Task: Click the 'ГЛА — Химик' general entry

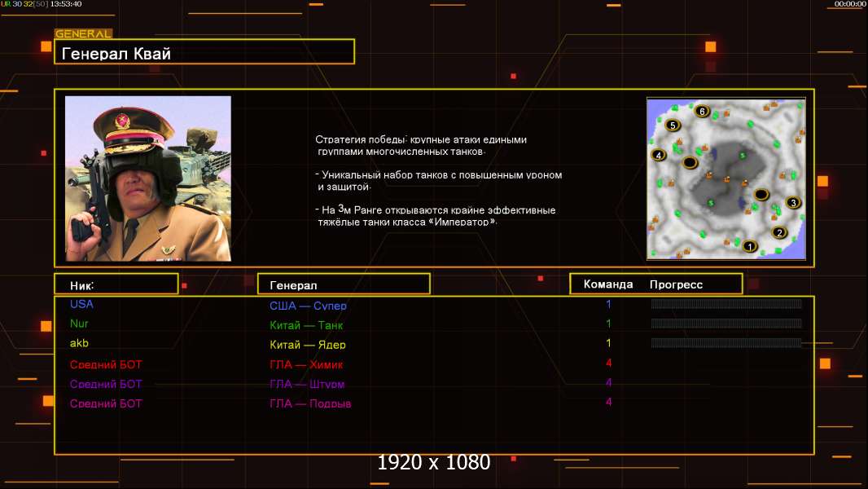Action: tap(306, 364)
